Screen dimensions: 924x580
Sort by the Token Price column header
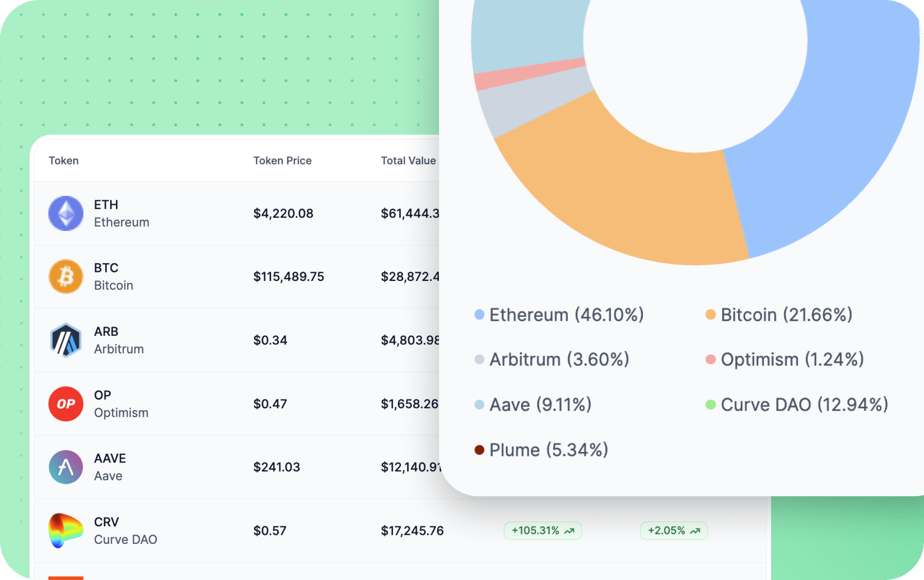coord(282,161)
